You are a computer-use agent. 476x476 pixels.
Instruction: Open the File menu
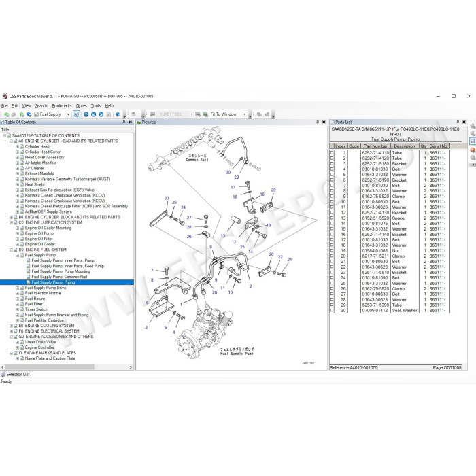coord(4,105)
